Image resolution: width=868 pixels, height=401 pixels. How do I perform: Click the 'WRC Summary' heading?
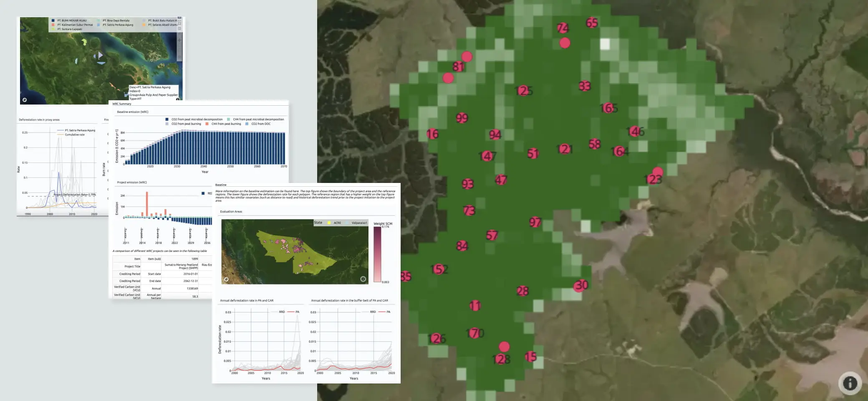pos(122,104)
